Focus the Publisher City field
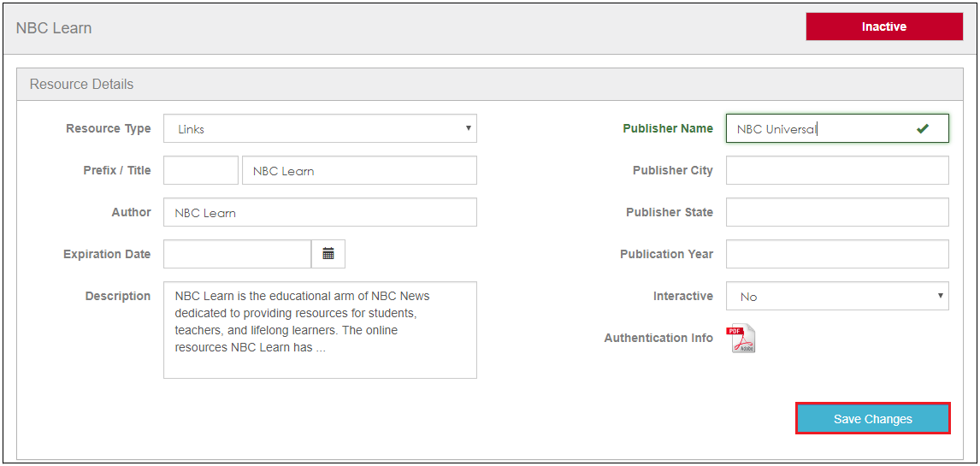This screenshot has height=466, width=980. (837, 170)
